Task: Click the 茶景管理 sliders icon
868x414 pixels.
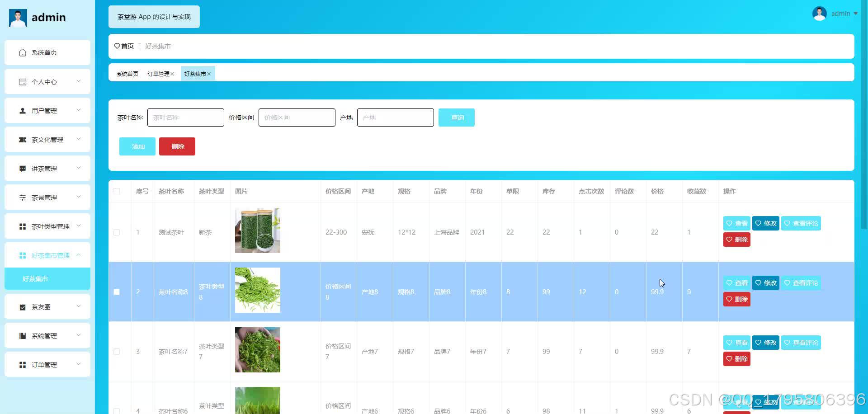Action: [x=23, y=198]
